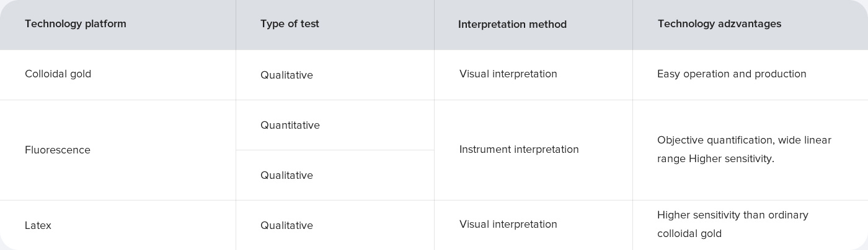Viewport: 868px width, 250px height.
Task: Click Easy operation and production text
Action: point(732,74)
